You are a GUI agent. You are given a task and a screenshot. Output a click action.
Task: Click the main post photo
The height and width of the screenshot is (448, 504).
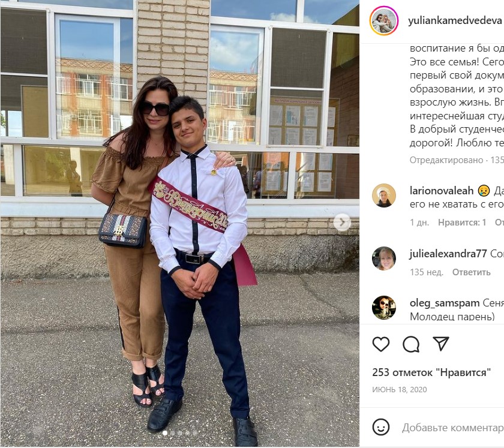(179, 224)
